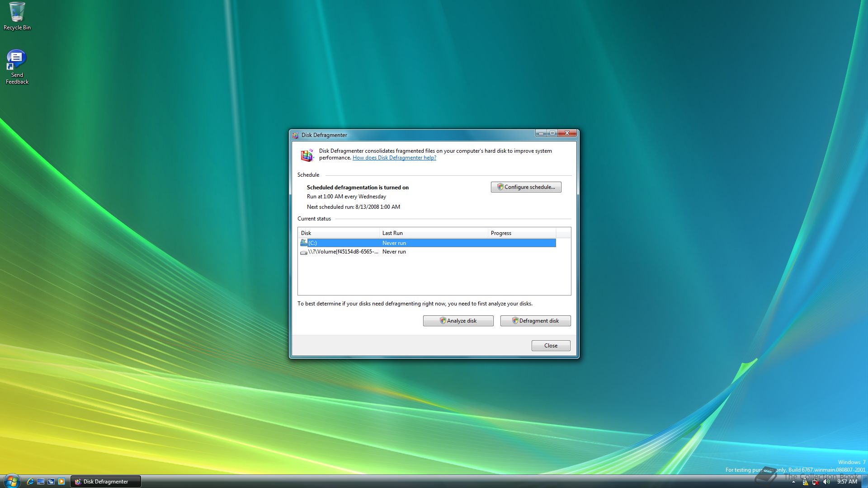This screenshot has height=488, width=868.
Task: Click the Close button at bottom
Action: click(551, 346)
